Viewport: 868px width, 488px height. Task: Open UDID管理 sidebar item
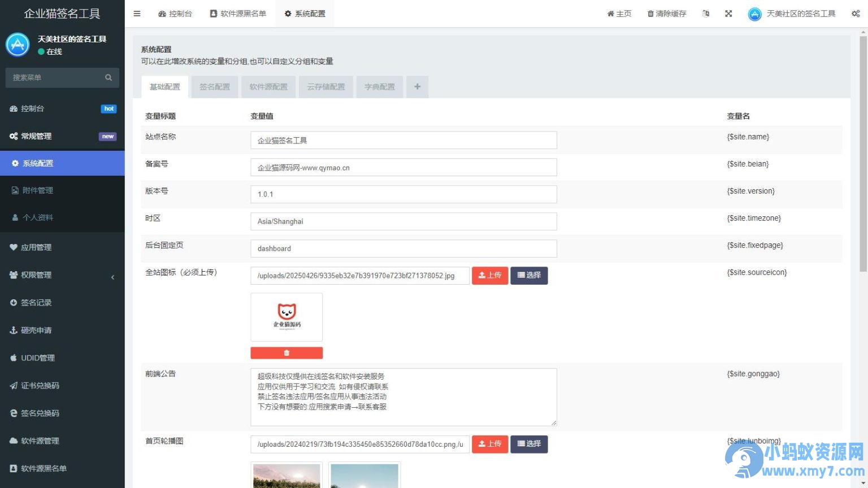click(x=62, y=358)
